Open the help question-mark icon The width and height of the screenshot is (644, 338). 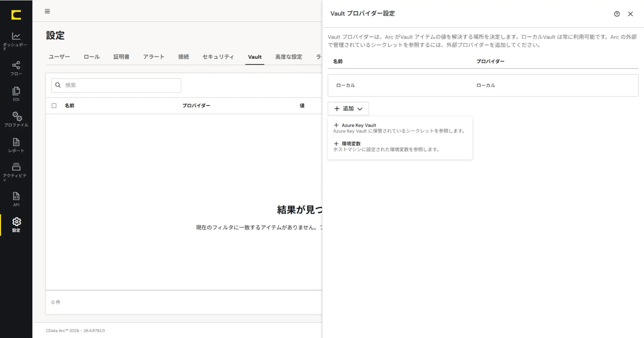[x=617, y=14]
